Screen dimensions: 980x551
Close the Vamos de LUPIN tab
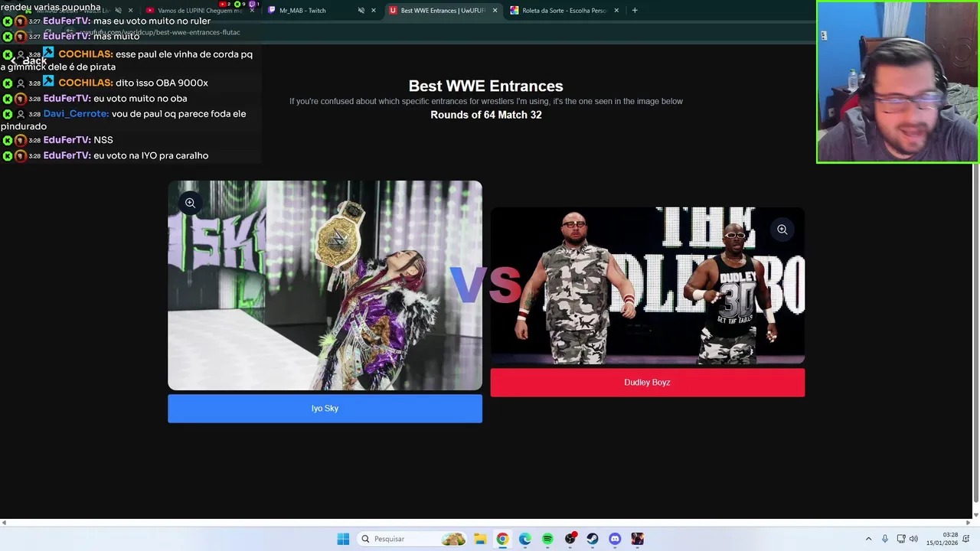[x=252, y=11]
